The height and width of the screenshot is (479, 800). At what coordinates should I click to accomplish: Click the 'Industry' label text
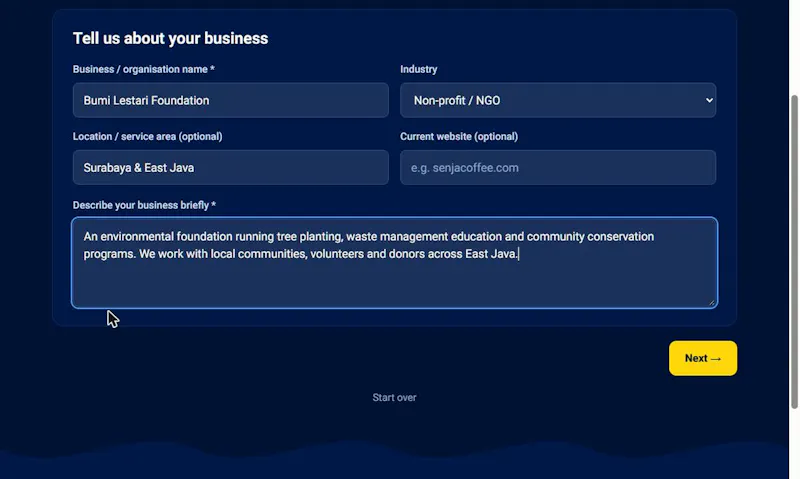point(418,69)
